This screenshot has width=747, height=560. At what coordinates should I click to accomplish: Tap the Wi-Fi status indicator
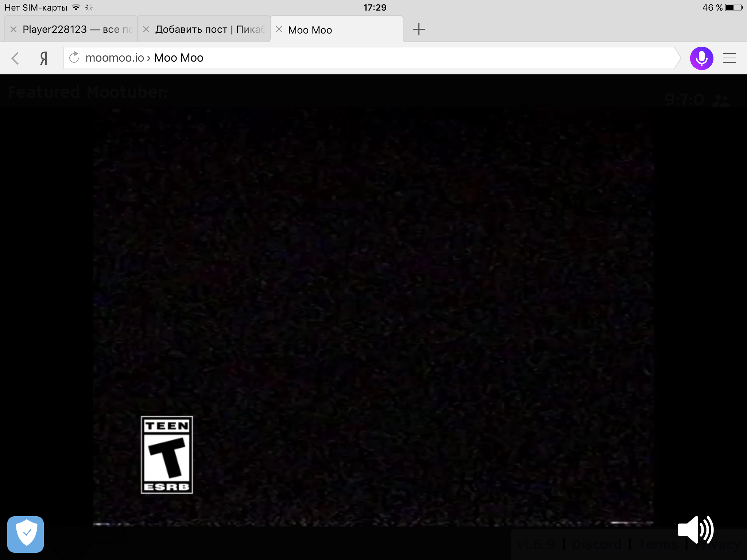[x=76, y=8]
